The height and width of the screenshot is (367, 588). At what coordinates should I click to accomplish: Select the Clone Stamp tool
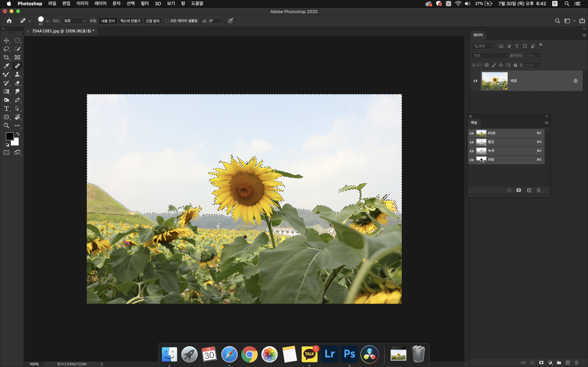pos(17,75)
